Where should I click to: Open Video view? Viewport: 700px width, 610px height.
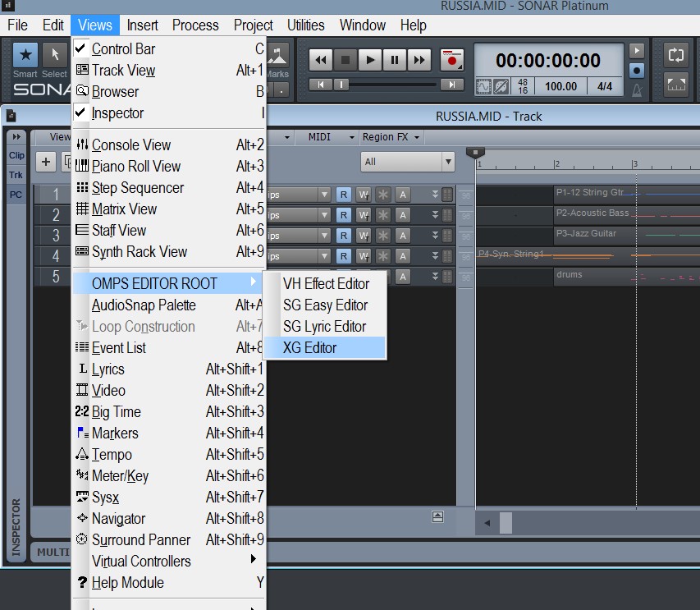coord(169,390)
